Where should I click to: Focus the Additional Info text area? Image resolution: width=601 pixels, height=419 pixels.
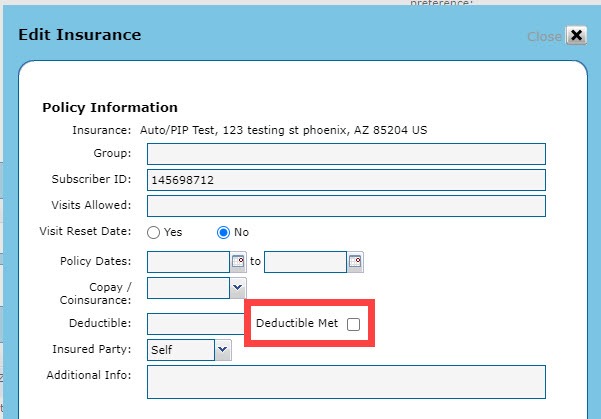(346, 382)
